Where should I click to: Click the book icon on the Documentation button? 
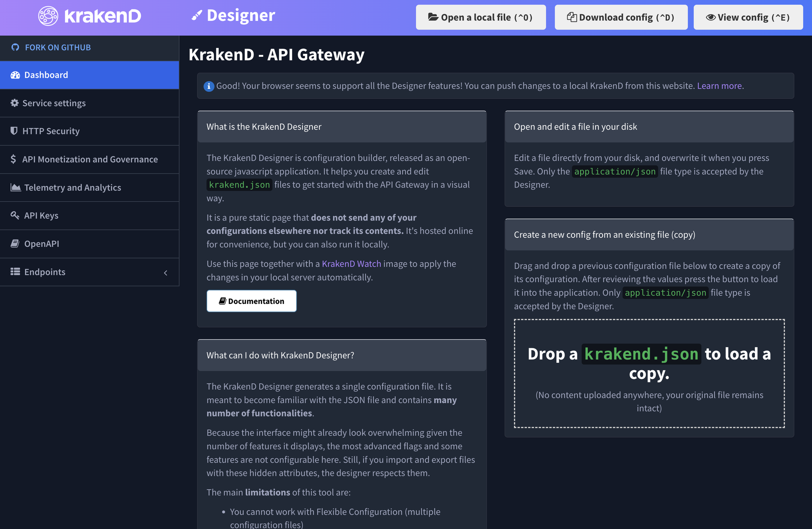[222, 301]
